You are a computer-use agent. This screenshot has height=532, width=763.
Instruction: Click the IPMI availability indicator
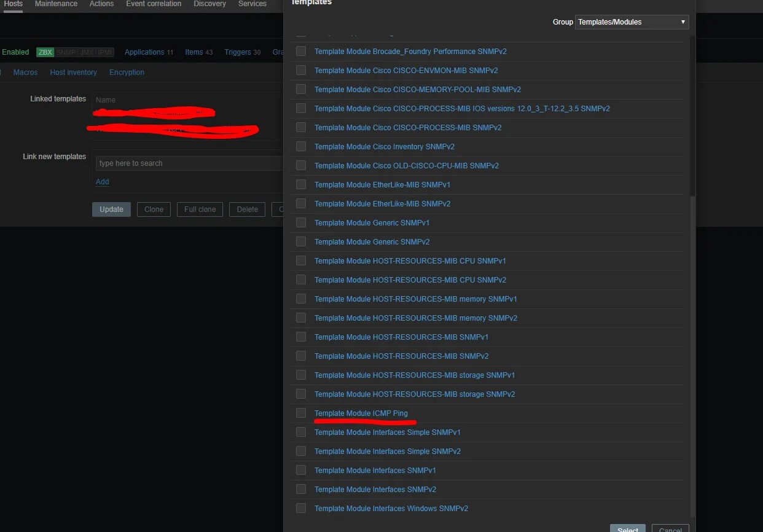[105, 52]
